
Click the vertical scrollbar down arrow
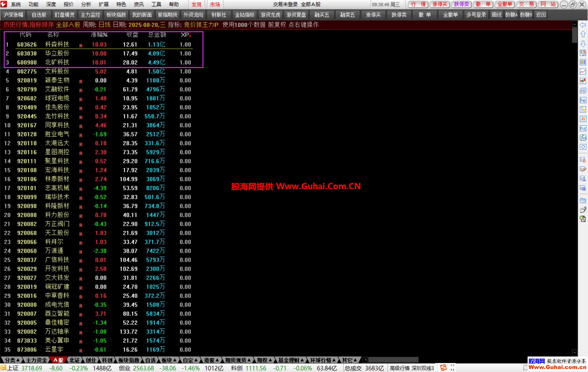(574, 352)
